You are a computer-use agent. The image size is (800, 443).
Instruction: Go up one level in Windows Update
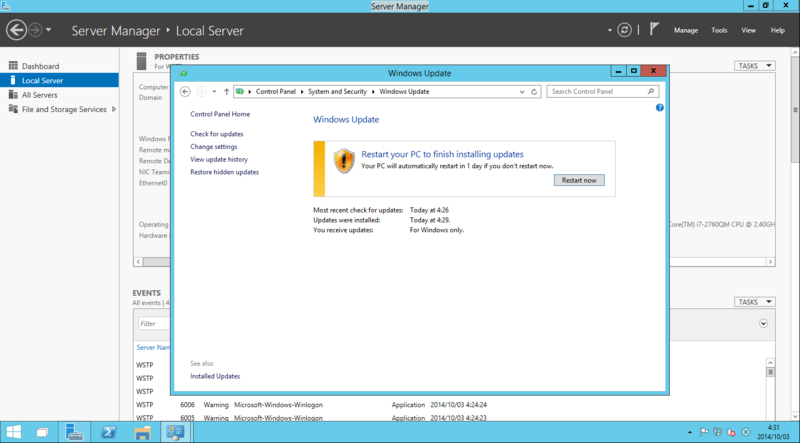coord(227,91)
